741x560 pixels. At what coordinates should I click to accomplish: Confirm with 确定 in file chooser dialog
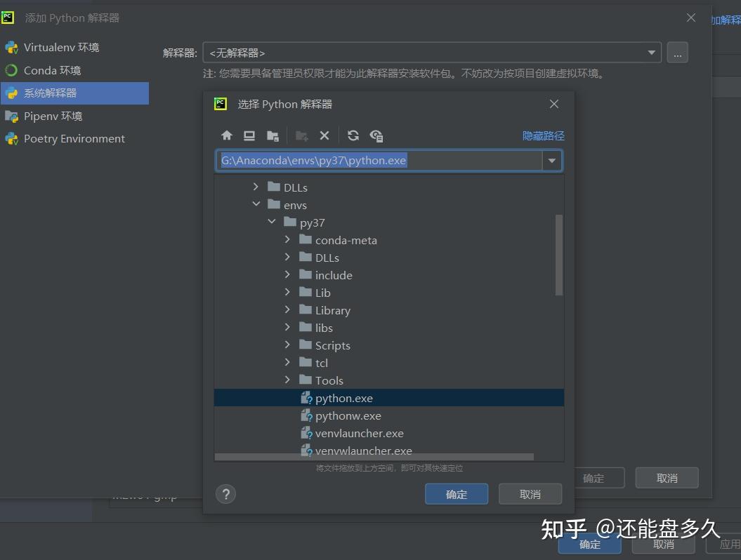(x=457, y=494)
